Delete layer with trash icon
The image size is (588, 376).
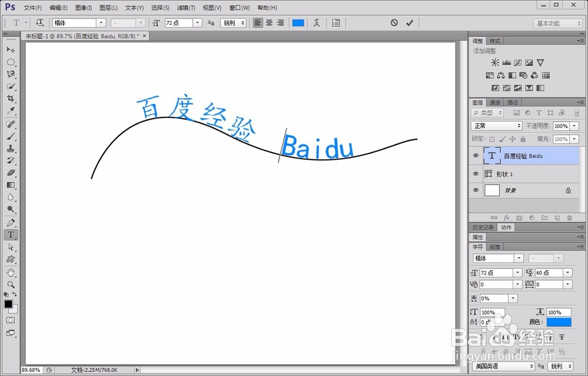click(x=570, y=217)
